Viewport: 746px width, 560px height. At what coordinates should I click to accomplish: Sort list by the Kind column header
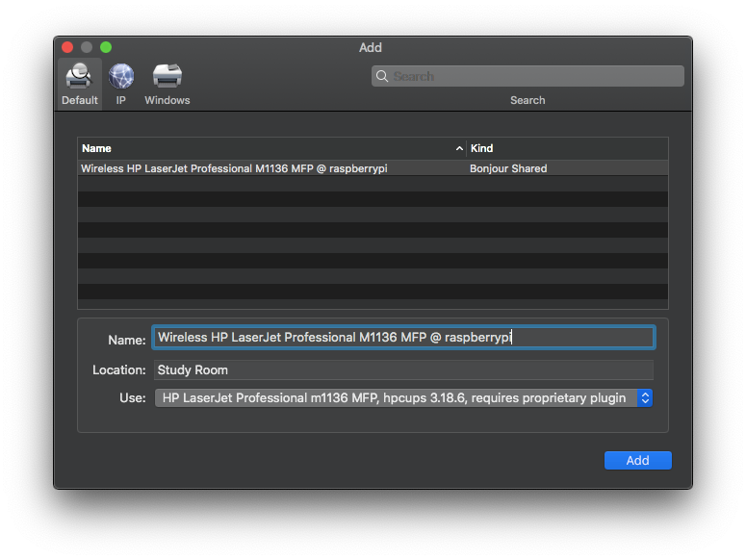click(x=567, y=148)
